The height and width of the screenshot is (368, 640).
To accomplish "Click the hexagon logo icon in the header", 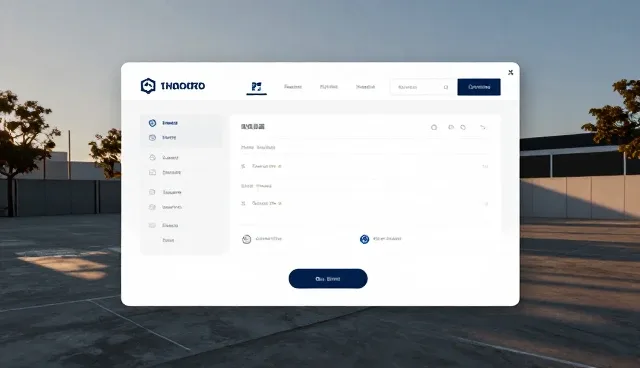I will tap(148, 86).
